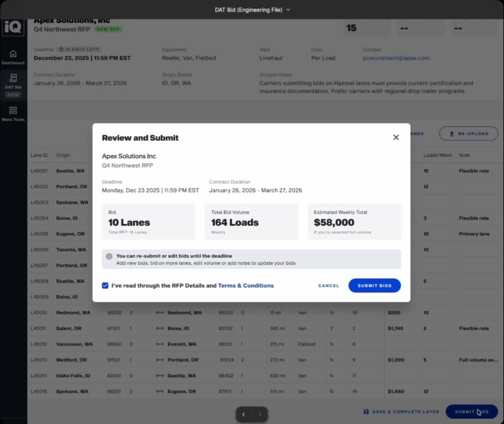The image size is (504, 424).
Task: Click the route arrow icon for Spokane to Eugene
Action: click(x=160, y=392)
